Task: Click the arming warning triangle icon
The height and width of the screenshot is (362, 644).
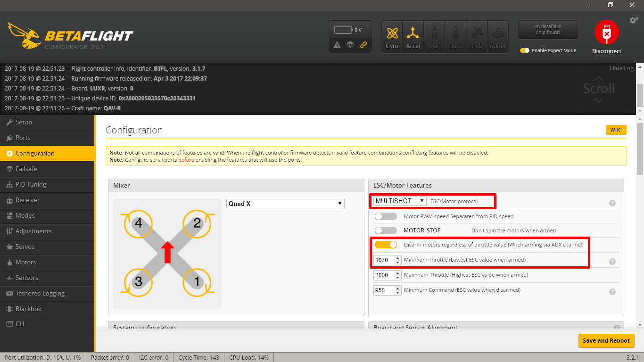Action: coord(337,45)
